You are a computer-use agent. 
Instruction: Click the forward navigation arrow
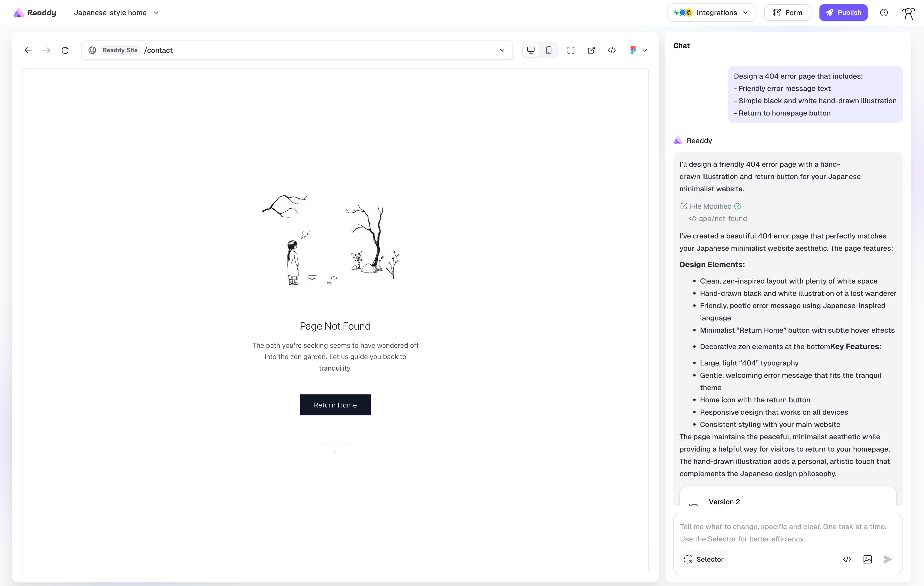46,50
